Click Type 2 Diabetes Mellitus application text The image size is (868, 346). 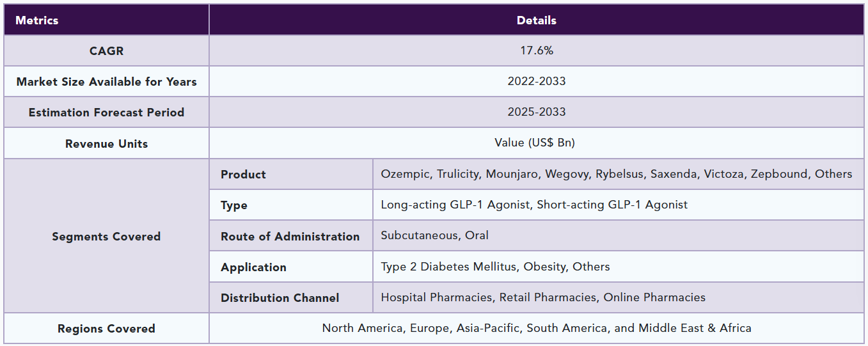pos(448,267)
